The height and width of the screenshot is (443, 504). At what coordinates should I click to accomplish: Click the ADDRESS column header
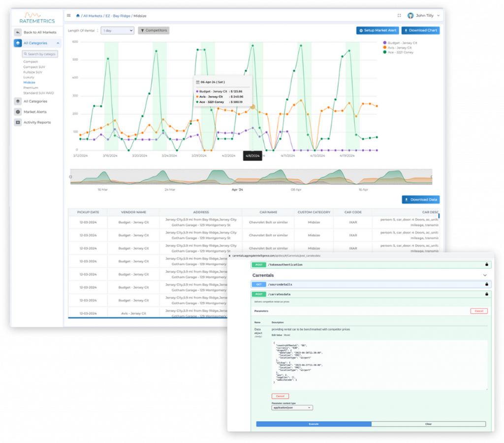tap(201, 212)
